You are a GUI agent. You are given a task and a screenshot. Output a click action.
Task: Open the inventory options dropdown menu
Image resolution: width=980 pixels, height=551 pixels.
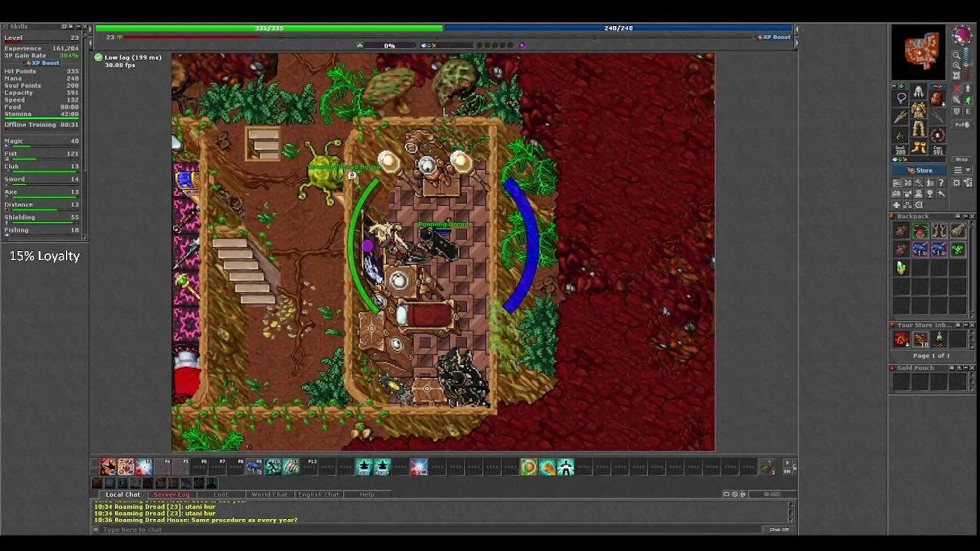(962, 170)
